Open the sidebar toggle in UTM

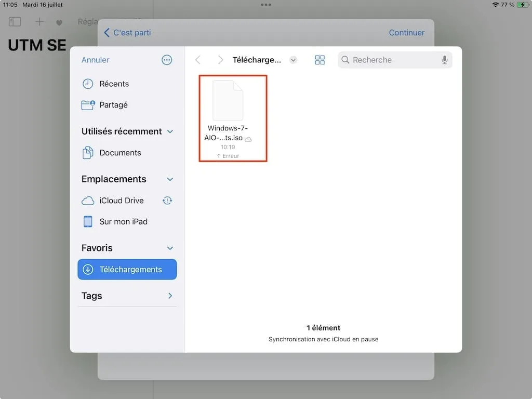[x=15, y=21]
